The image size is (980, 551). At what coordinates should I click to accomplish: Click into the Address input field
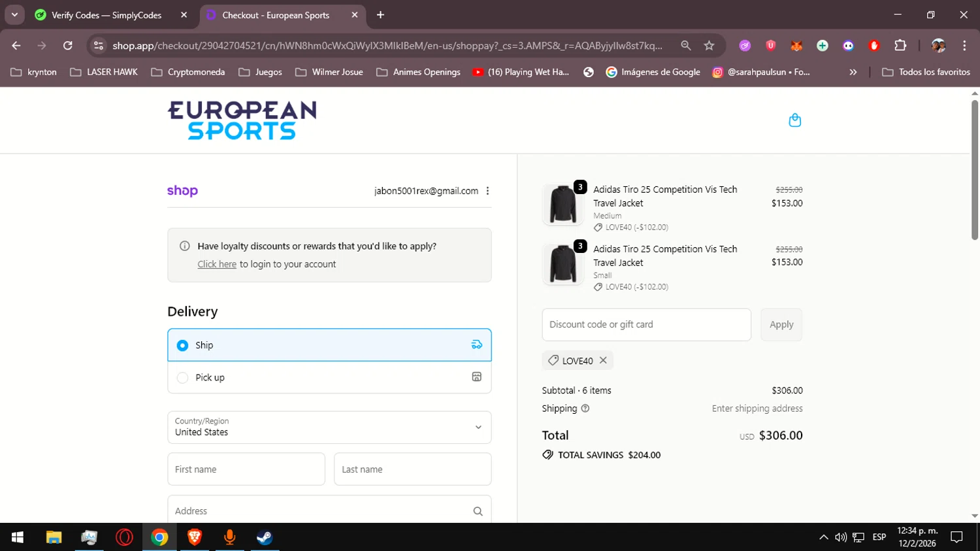(329, 509)
